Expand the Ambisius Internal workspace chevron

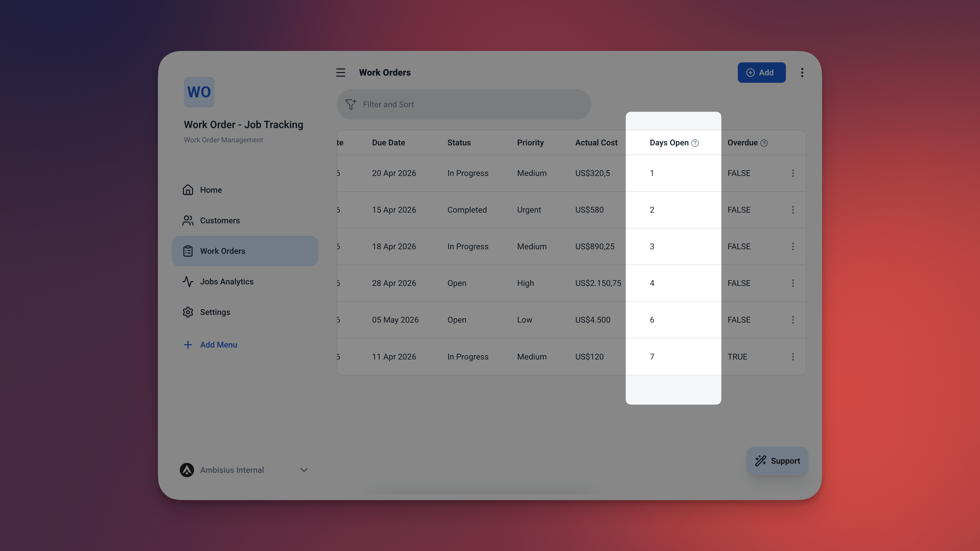(304, 470)
